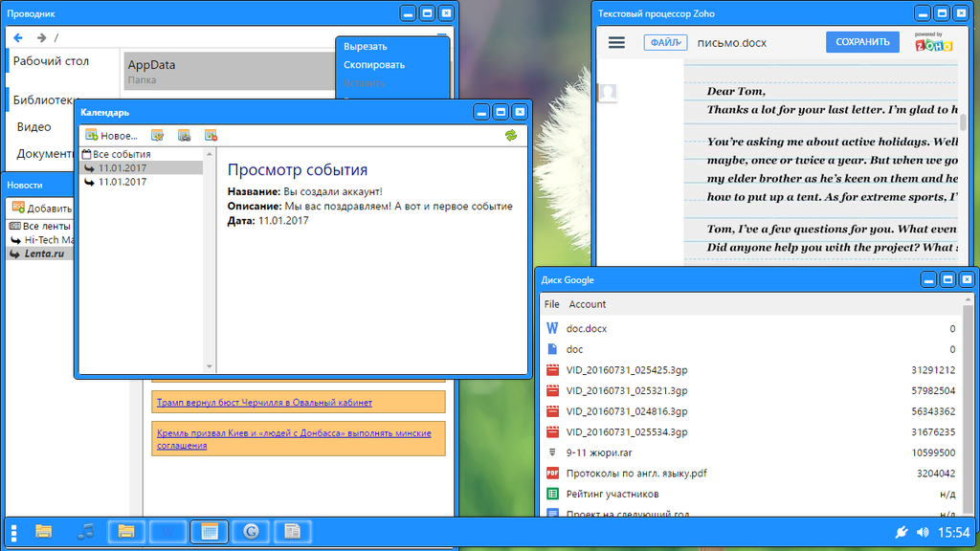The height and width of the screenshot is (551, 980).
Task: Click the СОХРАНИТЬ button
Action: click(862, 42)
